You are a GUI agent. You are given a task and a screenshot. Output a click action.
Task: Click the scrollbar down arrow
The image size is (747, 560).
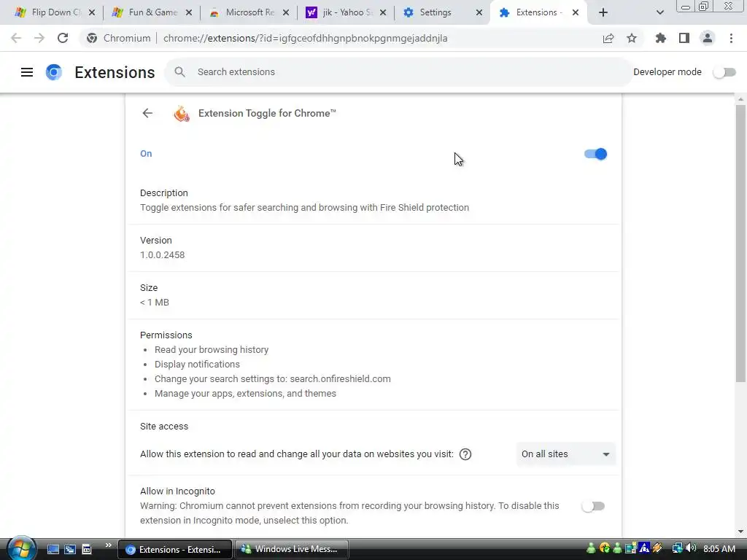click(740, 532)
